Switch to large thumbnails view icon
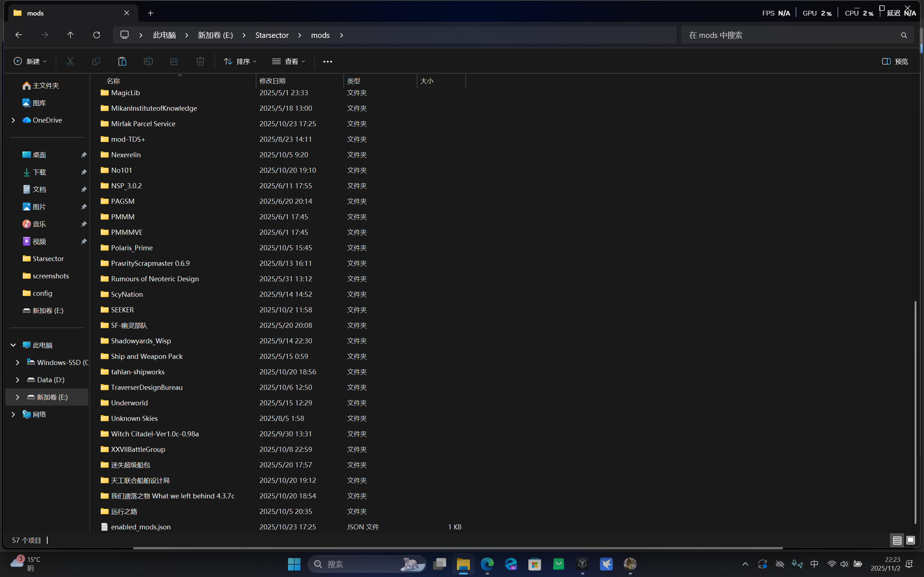This screenshot has height=577, width=924. (911, 540)
